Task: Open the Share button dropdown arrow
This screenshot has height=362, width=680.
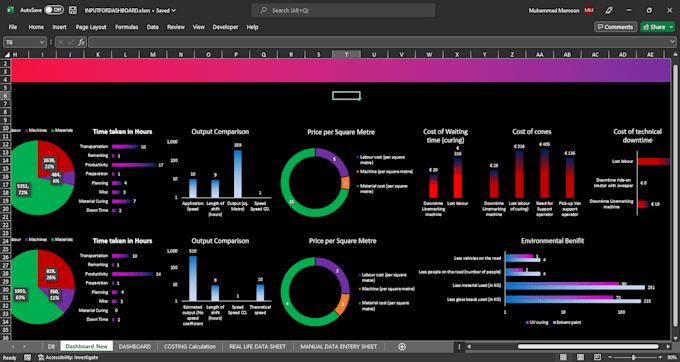Action: click(x=671, y=27)
